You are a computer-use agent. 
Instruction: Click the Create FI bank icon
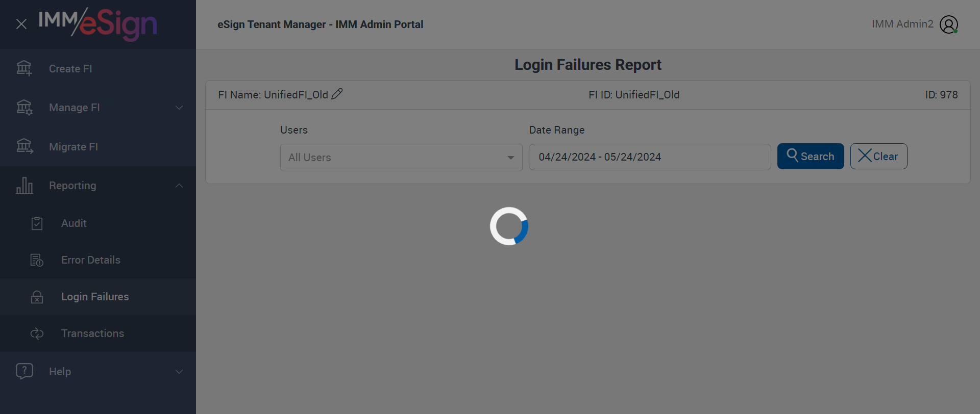click(24, 68)
